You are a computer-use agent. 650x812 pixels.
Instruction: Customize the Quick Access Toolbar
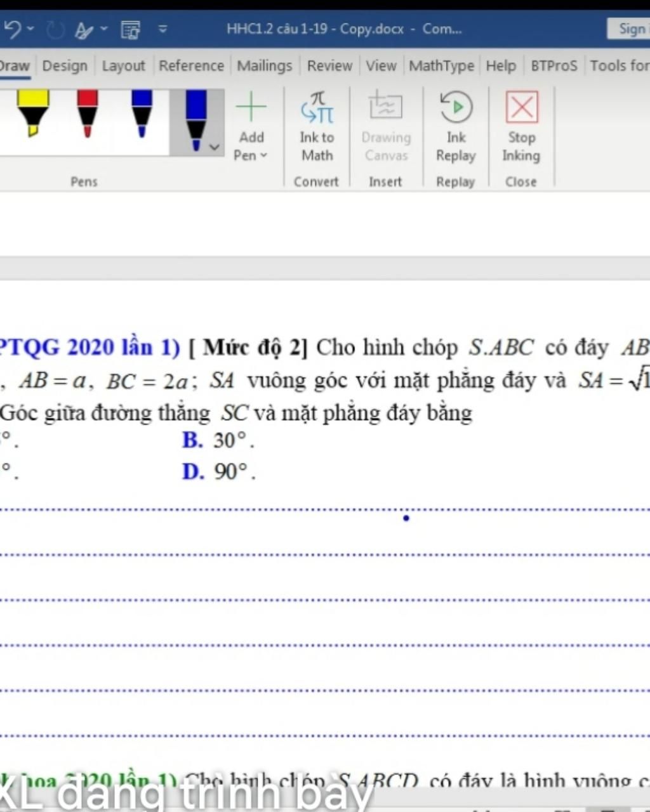163,29
